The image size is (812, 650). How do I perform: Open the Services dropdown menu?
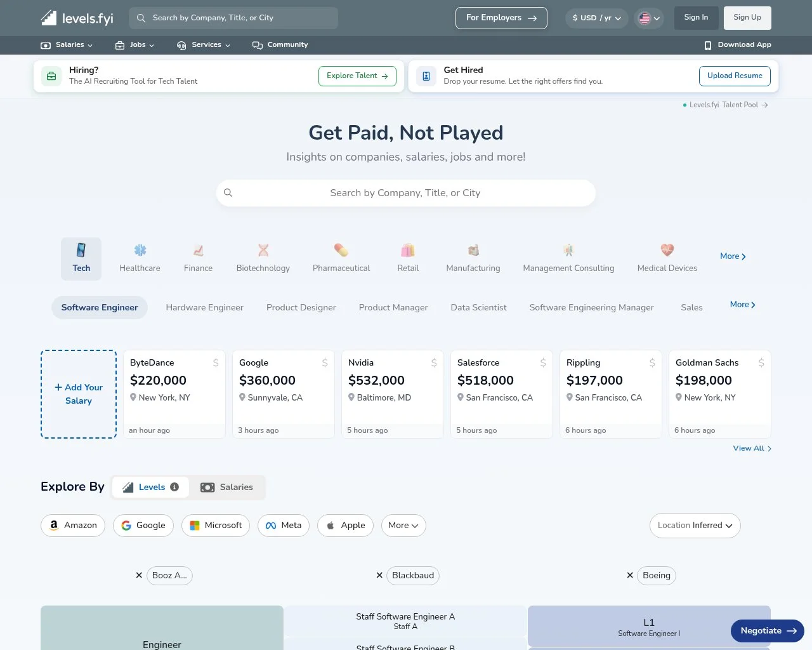pyautogui.click(x=204, y=45)
